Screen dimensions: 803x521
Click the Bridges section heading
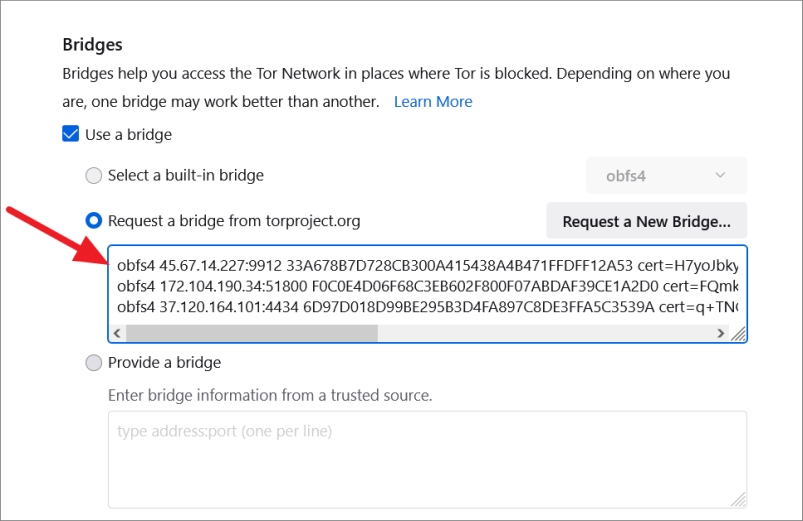click(92, 44)
